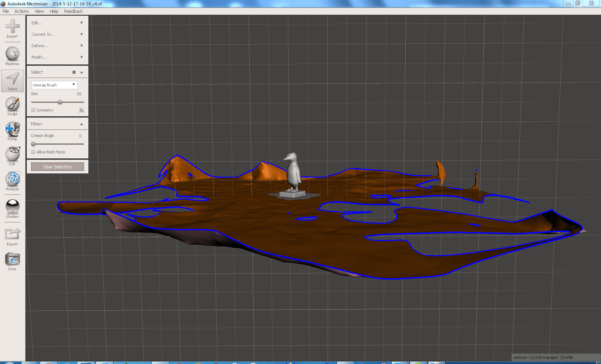Open the Unwrap Brush dropdown
Image resolution: width=601 pixels, height=364 pixels.
54,85
